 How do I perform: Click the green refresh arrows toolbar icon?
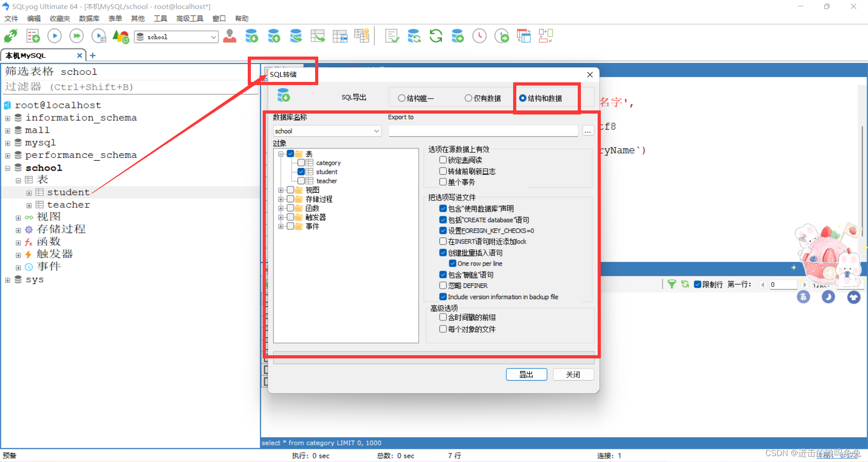(436, 36)
